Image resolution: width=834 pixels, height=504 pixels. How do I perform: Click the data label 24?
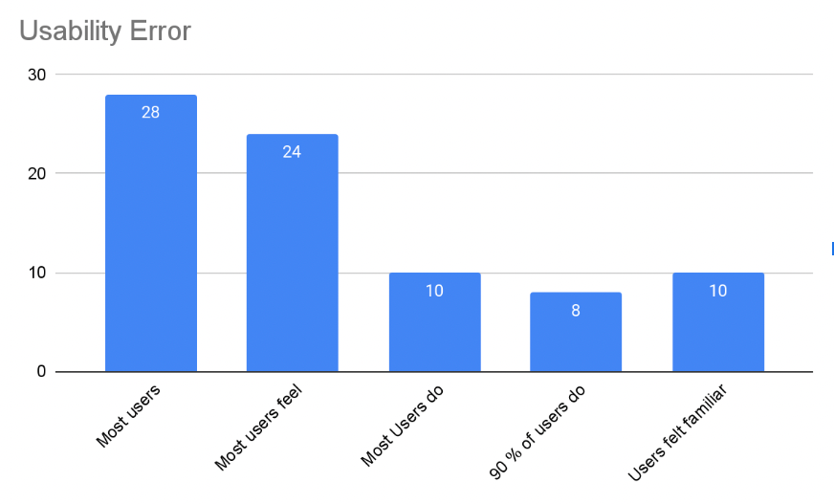pyautogui.click(x=293, y=151)
